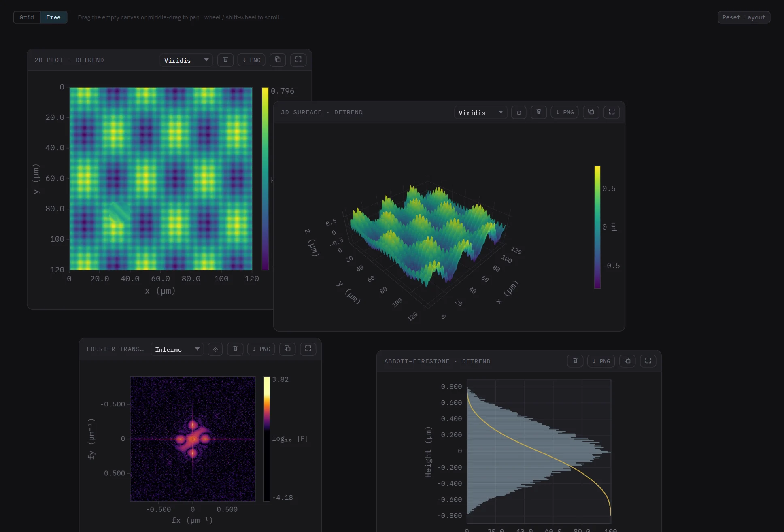The width and height of the screenshot is (784, 532).
Task: Maximize the Fourier Transform panel
Action: click(308, 349)
